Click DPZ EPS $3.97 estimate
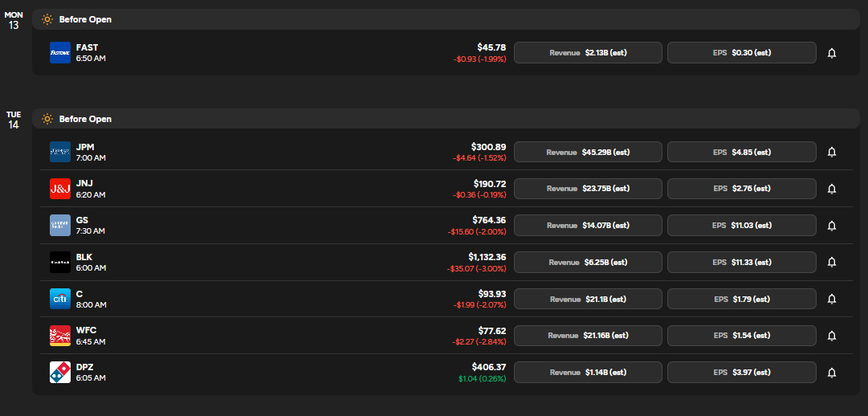Image resolution: width=868 pixels, height=416 pixels. pyautogui.click(x=742, y=373)
